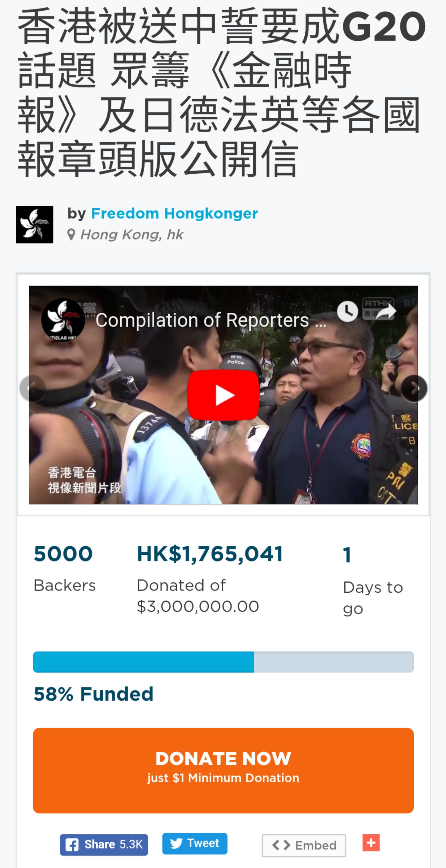Click the HK$1,765,041 donated amount
Screen dimensions: 446x868
click(210, 554)
